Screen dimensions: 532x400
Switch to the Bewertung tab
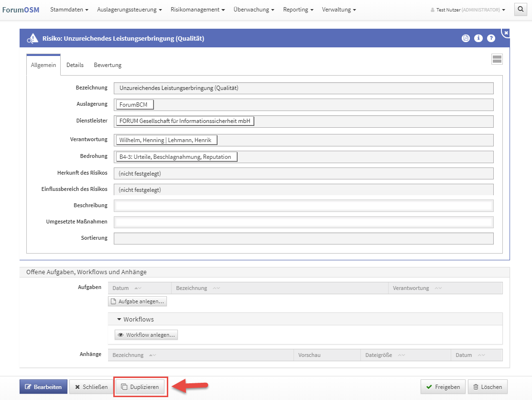click(108, 65)
